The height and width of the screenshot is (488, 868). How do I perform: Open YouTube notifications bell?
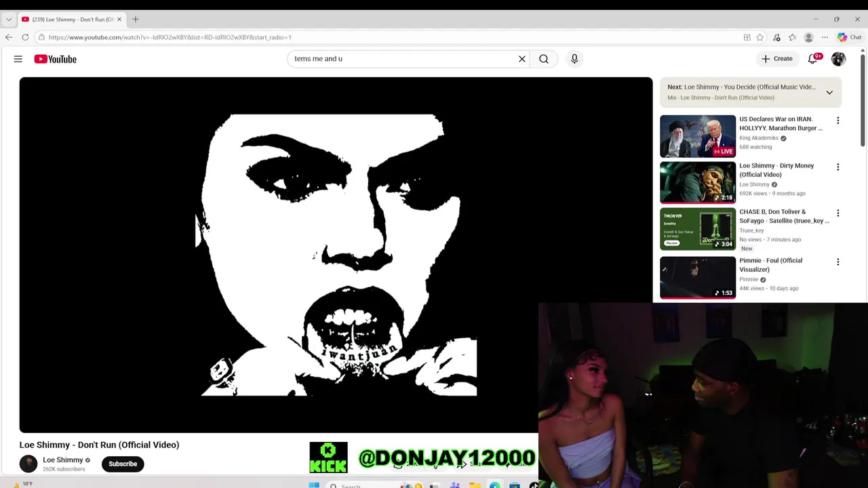click(x=813, y=59)
